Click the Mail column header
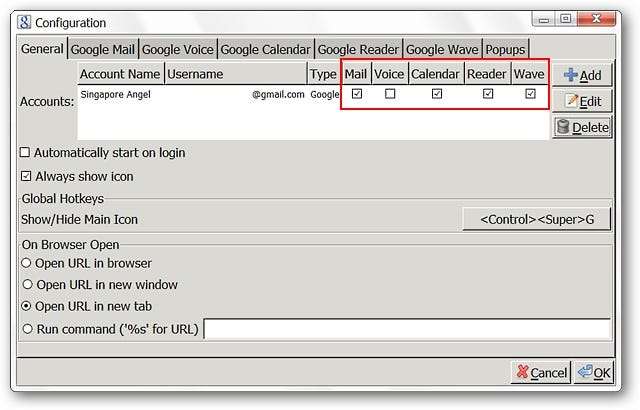 point(356,74)
